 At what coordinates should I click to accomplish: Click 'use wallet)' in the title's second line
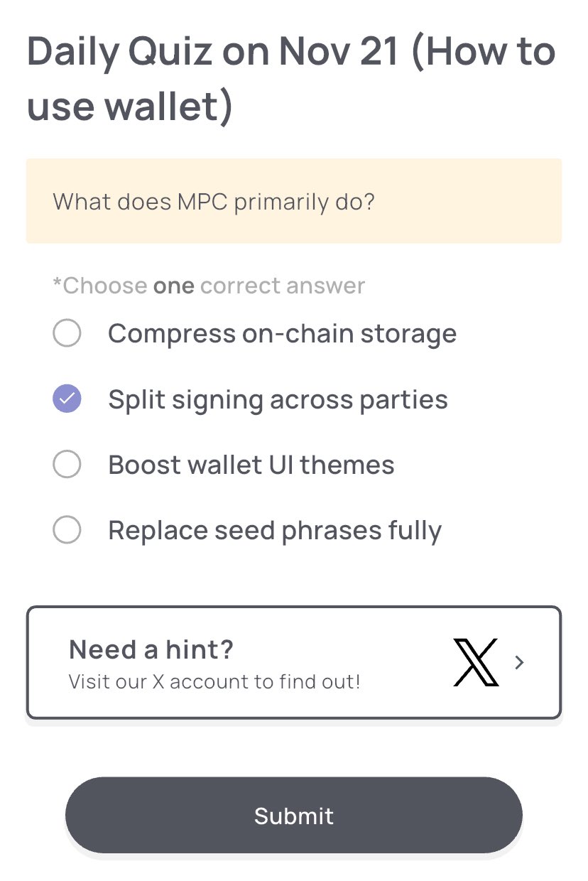(x=130, y=107)
